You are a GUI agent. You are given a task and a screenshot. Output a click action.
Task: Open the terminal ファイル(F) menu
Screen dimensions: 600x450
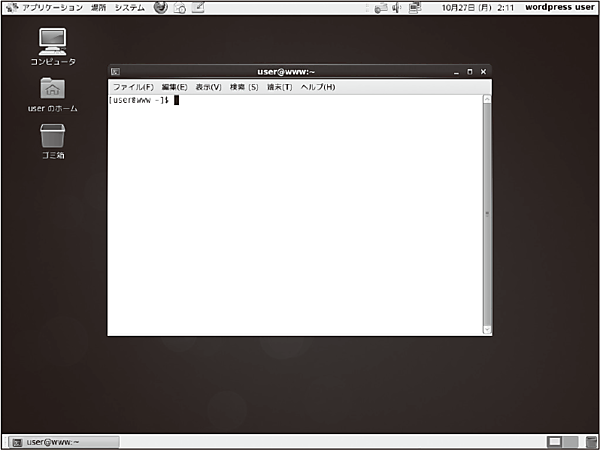133,87
